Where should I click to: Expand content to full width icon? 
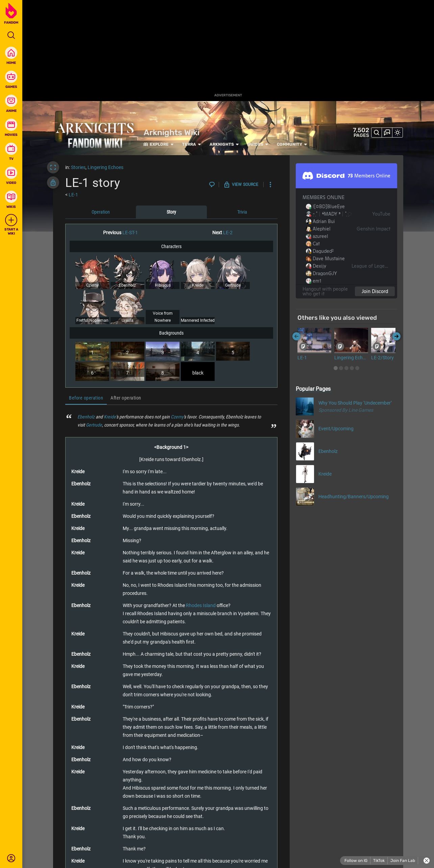click(x=53, y=167)
